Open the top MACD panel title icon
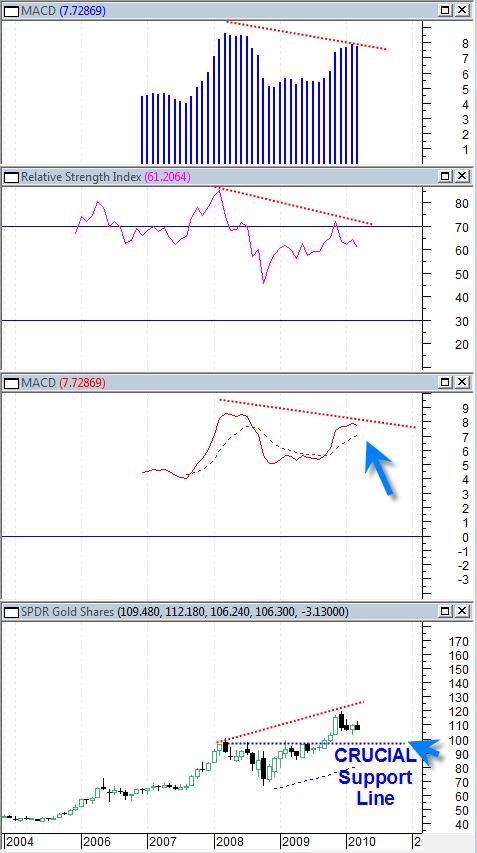The height and width of the screenshot is (853, 477). [x=12, y=10]
